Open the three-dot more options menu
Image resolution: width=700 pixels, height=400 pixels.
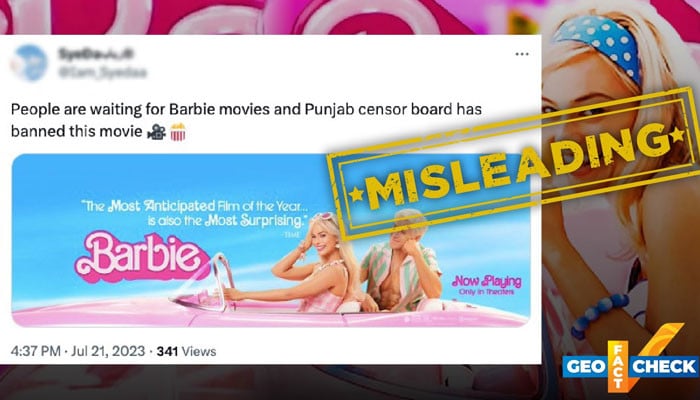click(522, 54)
